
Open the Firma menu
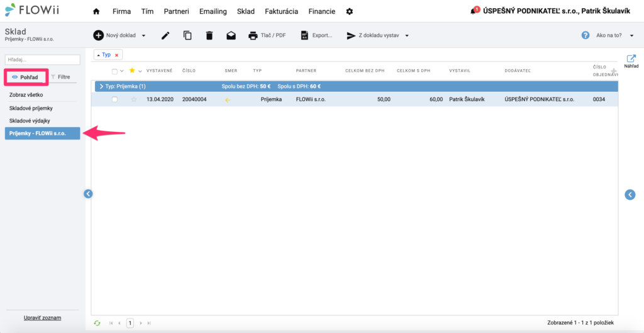121,11
